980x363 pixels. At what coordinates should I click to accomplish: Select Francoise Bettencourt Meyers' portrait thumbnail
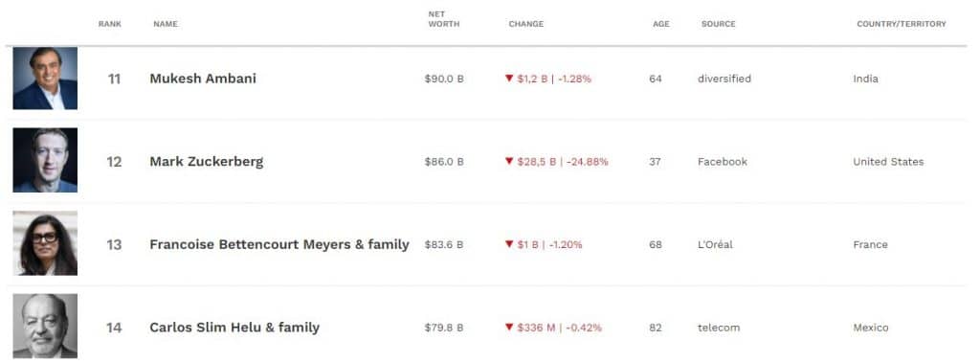pos(45,243)
